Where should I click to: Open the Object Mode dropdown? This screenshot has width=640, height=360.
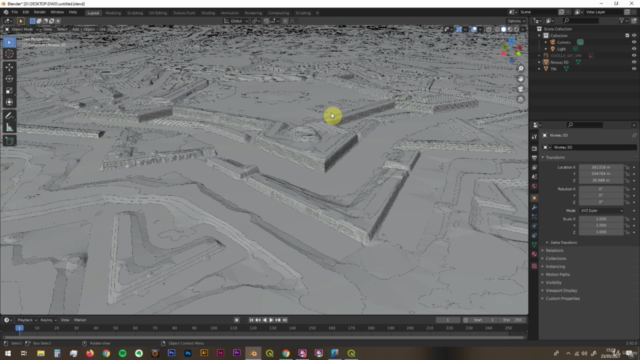coord(22,29)
